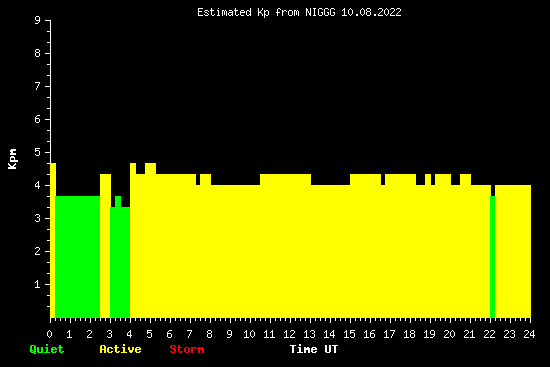550x367 pixels.
Task: Click the yellow bar between hours 2 and 3
Action: coord(105,246)
